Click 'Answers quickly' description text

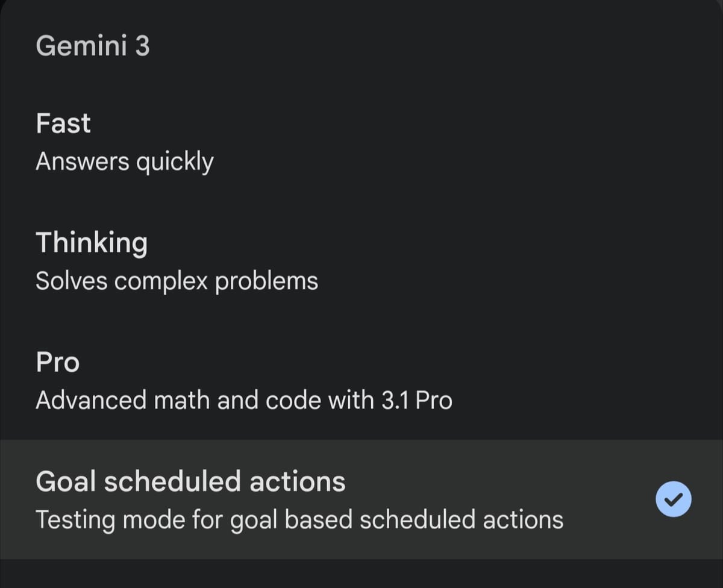pyautogui.click(x=125, y=161)
